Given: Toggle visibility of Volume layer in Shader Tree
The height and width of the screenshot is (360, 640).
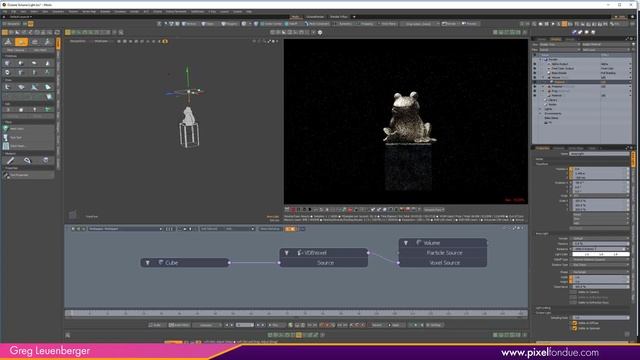Looking at the screenshot, I should 535,78.
